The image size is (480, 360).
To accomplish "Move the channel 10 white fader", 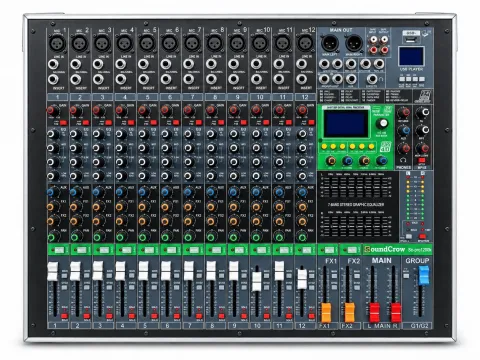I will click(257, 282).
